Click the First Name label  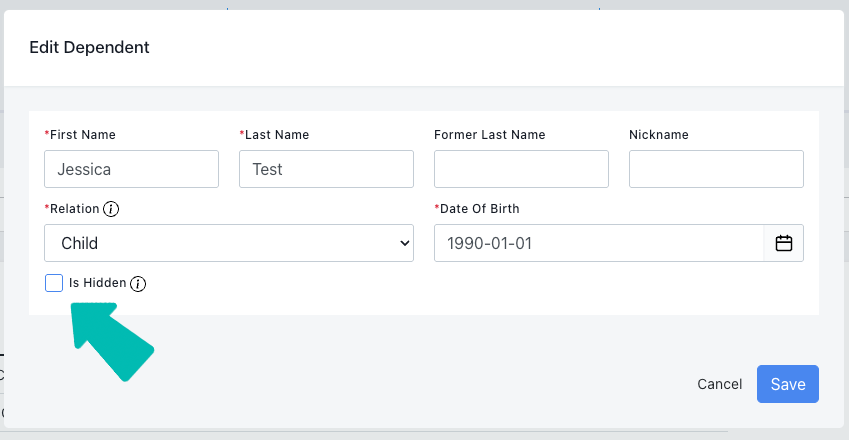pyautogui.click(x=80, y=135)
